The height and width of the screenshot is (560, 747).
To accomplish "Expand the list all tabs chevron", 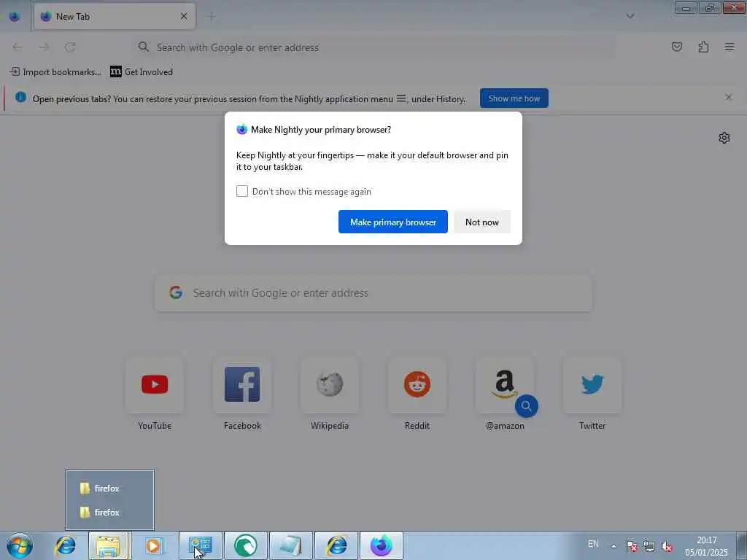I will pos(630,16).
